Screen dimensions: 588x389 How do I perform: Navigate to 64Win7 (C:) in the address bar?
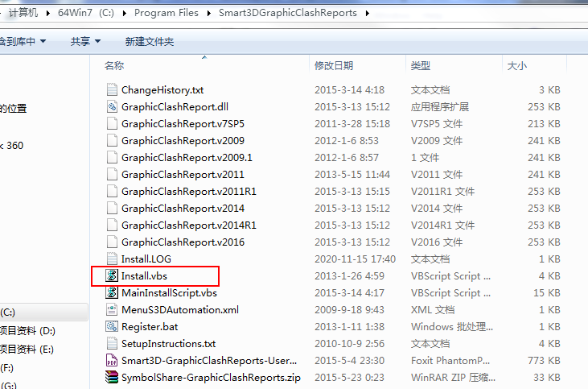pyautogui.click(x=86, y=13)
